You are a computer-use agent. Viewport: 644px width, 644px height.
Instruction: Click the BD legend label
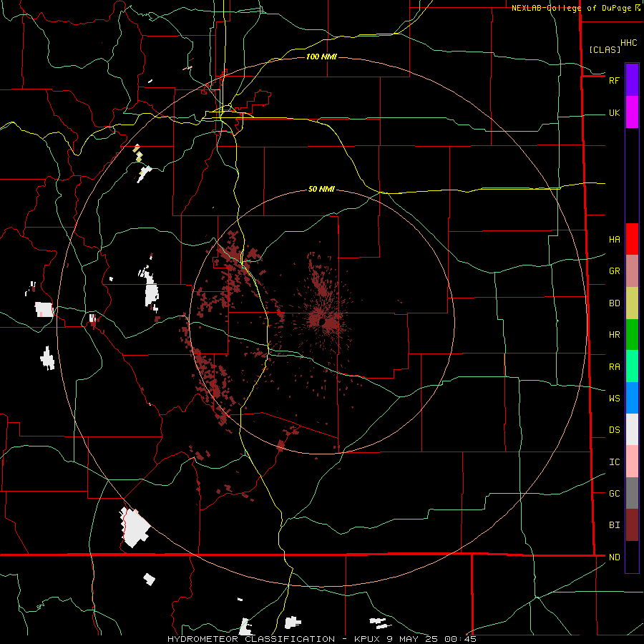pyautogui.click(x=614, y=303)
